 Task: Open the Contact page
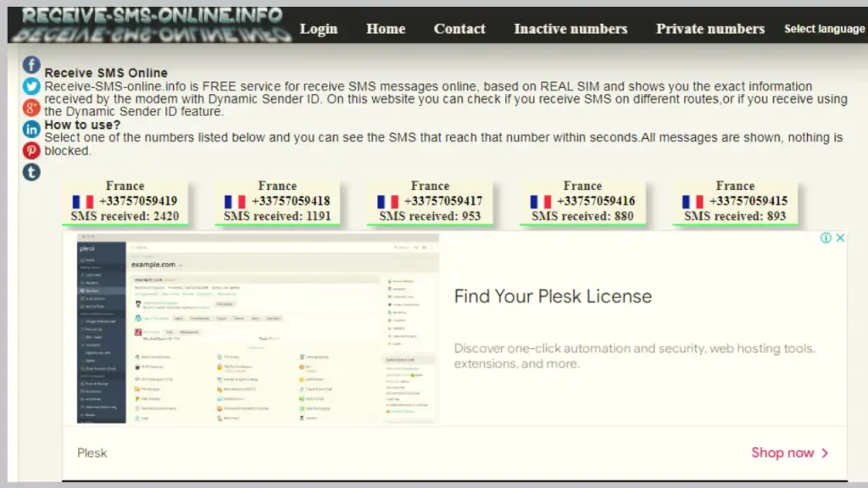tap(459, 29)
